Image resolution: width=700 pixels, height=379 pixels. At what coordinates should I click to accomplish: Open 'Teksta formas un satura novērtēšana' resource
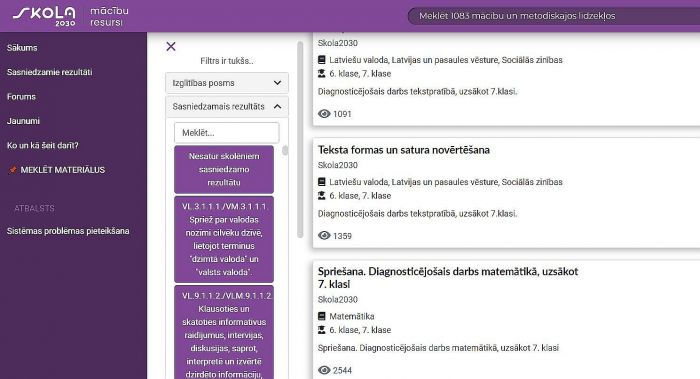(404, 150)
